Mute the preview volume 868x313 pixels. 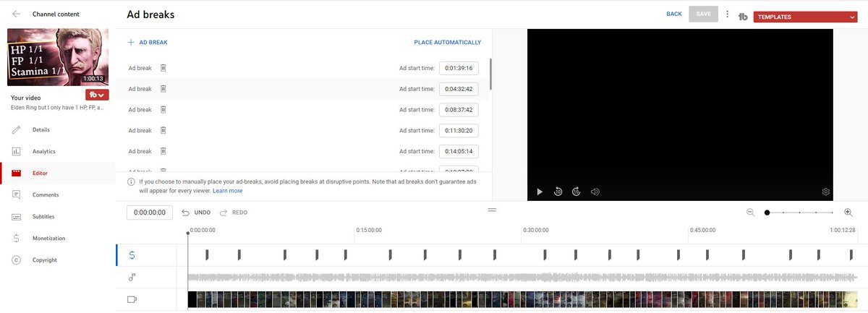click(x=595, y=192)
